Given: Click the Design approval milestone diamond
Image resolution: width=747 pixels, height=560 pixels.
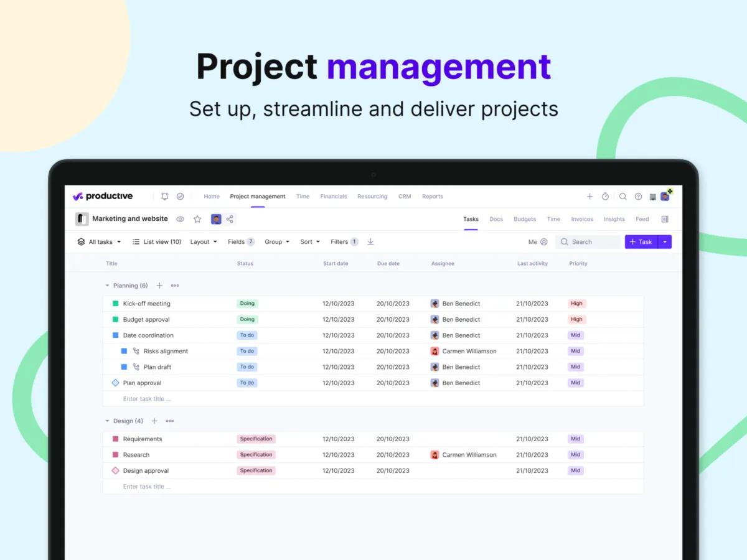Looking at the screenshot, I should pos(115,471).
